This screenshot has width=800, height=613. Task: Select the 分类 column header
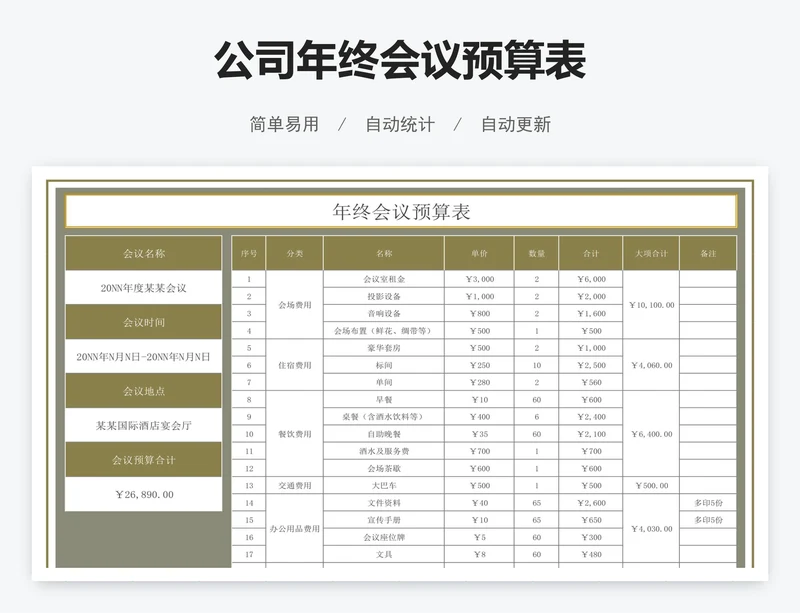click(295, 253)
